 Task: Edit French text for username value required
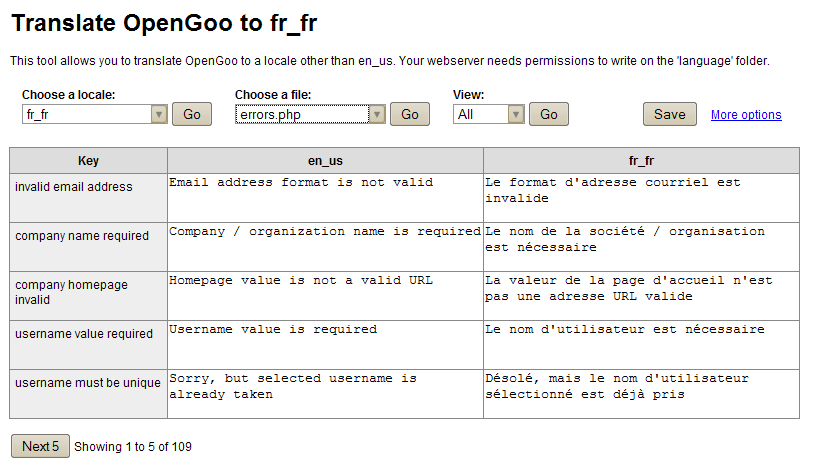pos(641,344)
